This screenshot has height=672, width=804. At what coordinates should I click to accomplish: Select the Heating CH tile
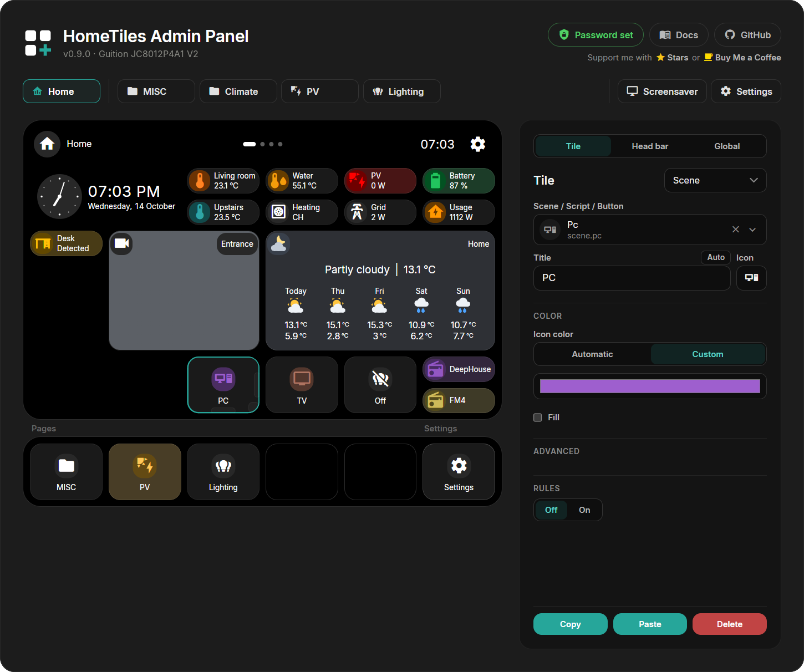[302, 212]
